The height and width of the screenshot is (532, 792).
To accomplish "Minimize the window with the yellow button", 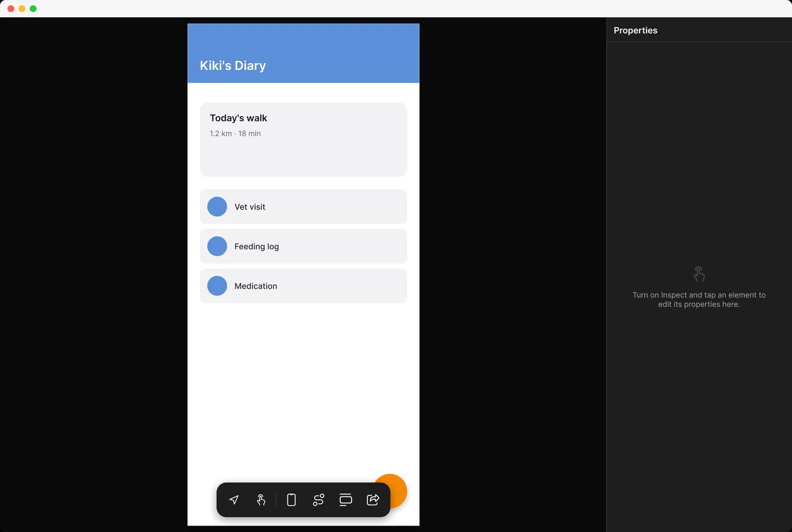I will coord(22,8).
